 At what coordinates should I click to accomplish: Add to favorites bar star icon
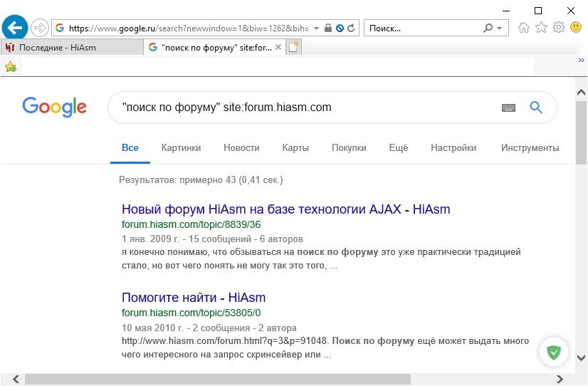tap(11, 67)
